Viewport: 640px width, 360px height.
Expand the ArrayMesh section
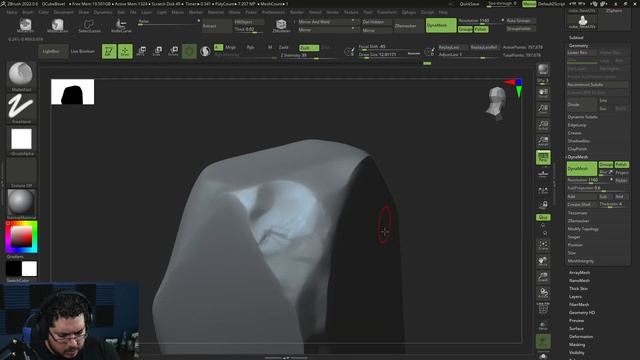(579, 272)
